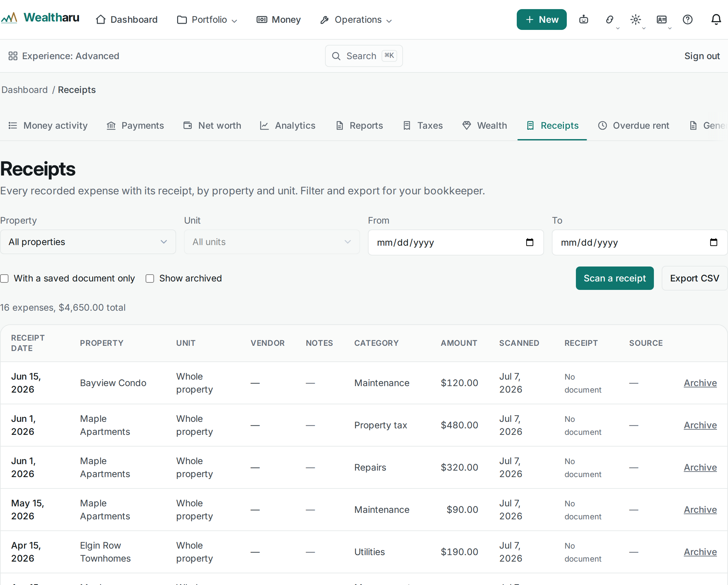Click the New button

541,19
